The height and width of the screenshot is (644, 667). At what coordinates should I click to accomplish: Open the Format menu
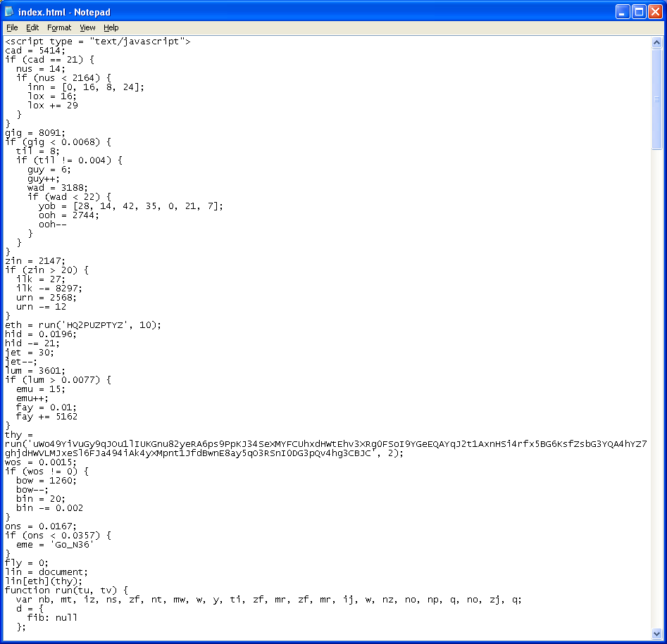tap(59, 27)
